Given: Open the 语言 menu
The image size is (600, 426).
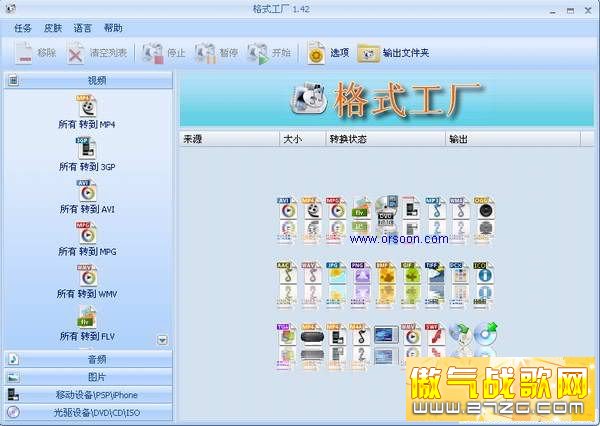Looking at the screenshot, I should (x=83, y=28).
